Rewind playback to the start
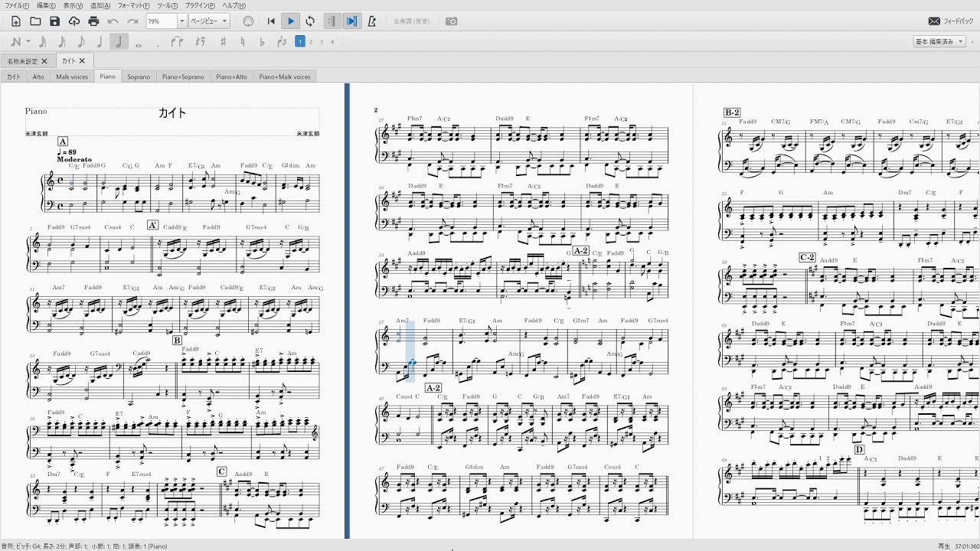 pyautogui.click(x=271, y=21)
